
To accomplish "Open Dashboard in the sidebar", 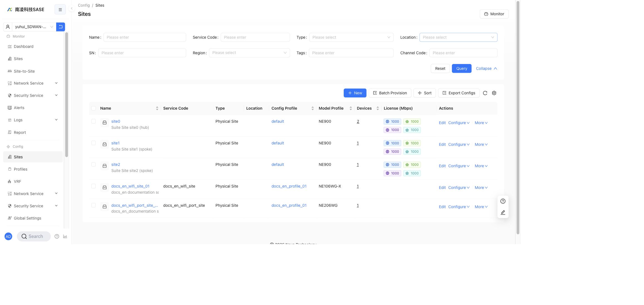I will 33,46.
